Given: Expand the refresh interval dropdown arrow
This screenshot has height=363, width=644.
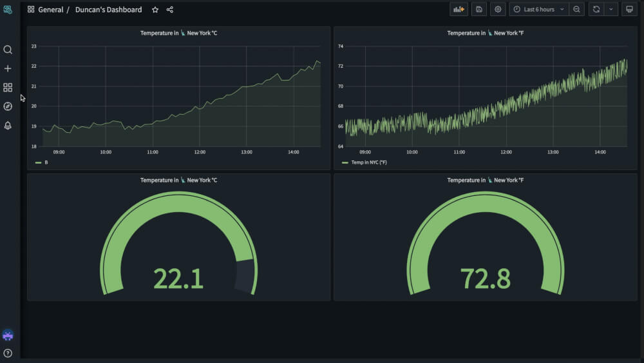Looking at the screenshot, I should click(x=611, y=10).
